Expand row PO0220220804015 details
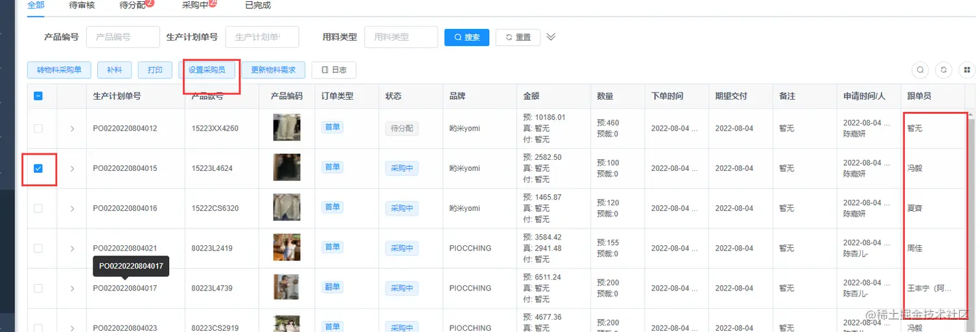 [x=72, y=168]
